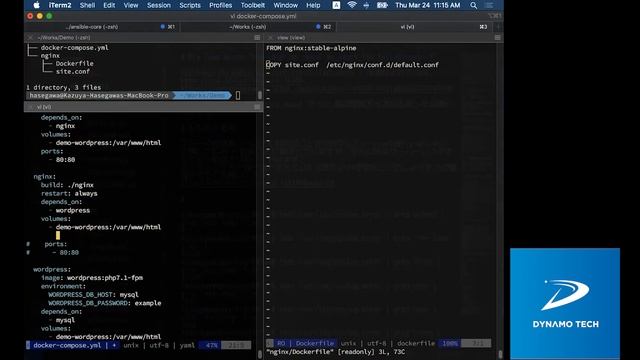Open the Edit menu
This screenshot has height=360, width=640.
coord(109,5)
